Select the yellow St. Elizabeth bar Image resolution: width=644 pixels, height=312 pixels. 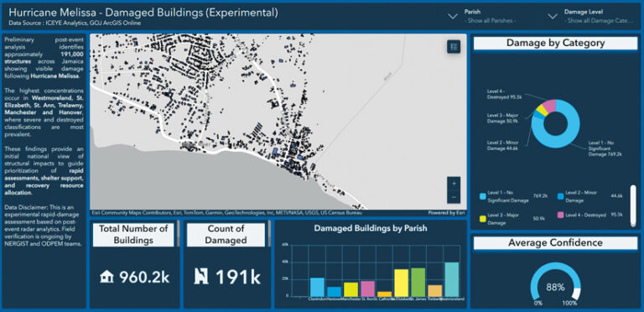402,283
